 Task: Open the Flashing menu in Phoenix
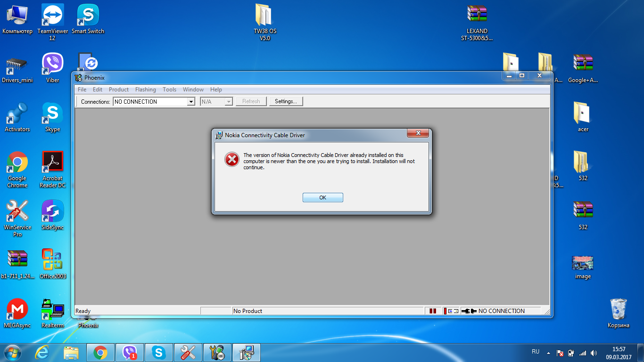click(146, 90)
